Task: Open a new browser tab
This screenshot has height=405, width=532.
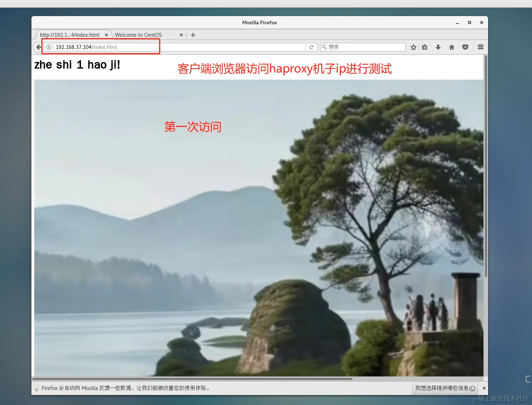Action: tap(193, 35)
